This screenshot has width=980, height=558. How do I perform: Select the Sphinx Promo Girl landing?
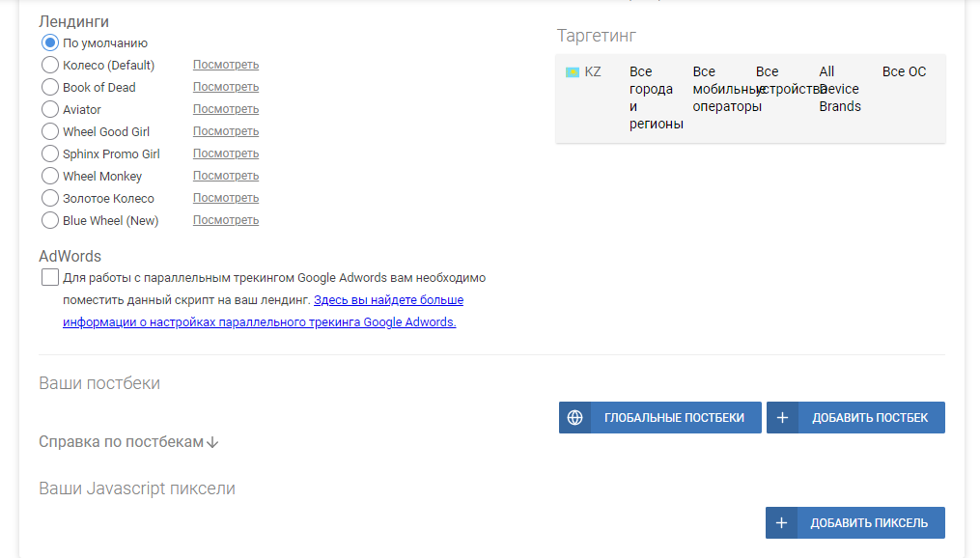click(50, 154)
